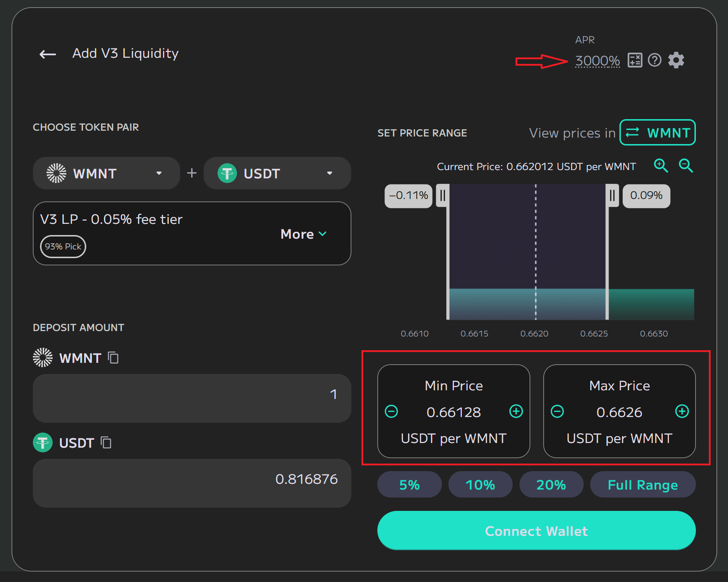
Task: Choose the Full Range option
Action: (x=643, y=485)
